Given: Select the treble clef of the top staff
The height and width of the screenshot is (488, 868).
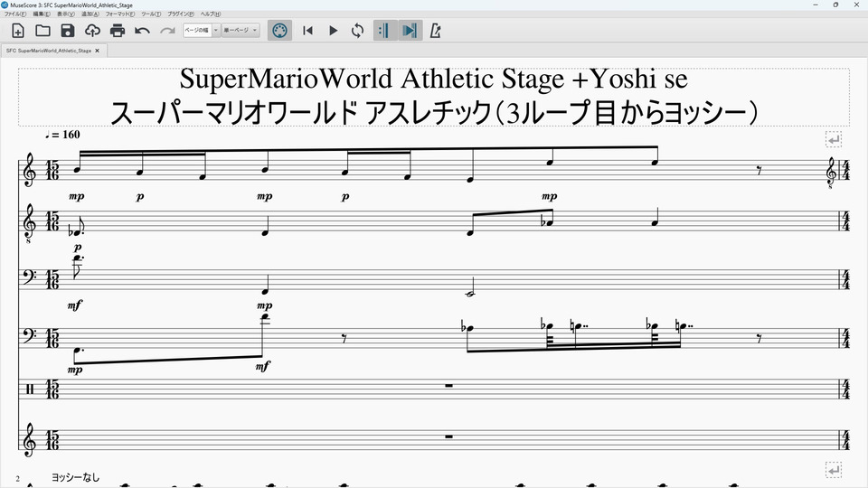Looking at the screenshot, I should point(29,170).
